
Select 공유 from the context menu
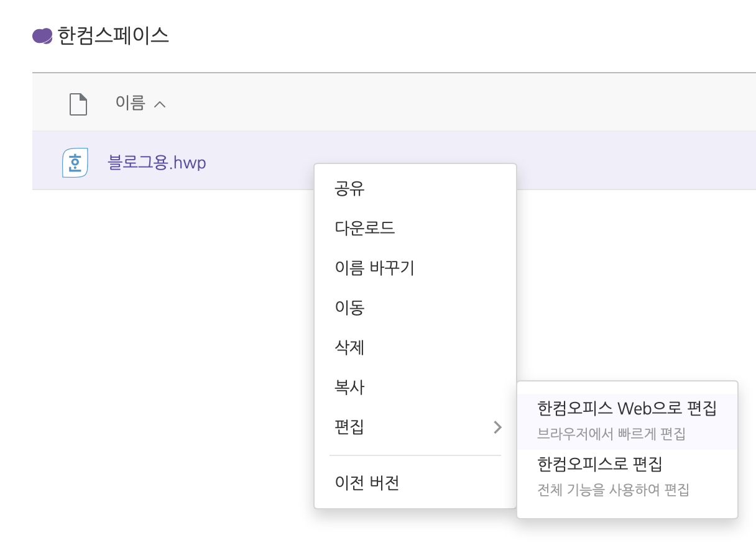[x=415, y=189]
